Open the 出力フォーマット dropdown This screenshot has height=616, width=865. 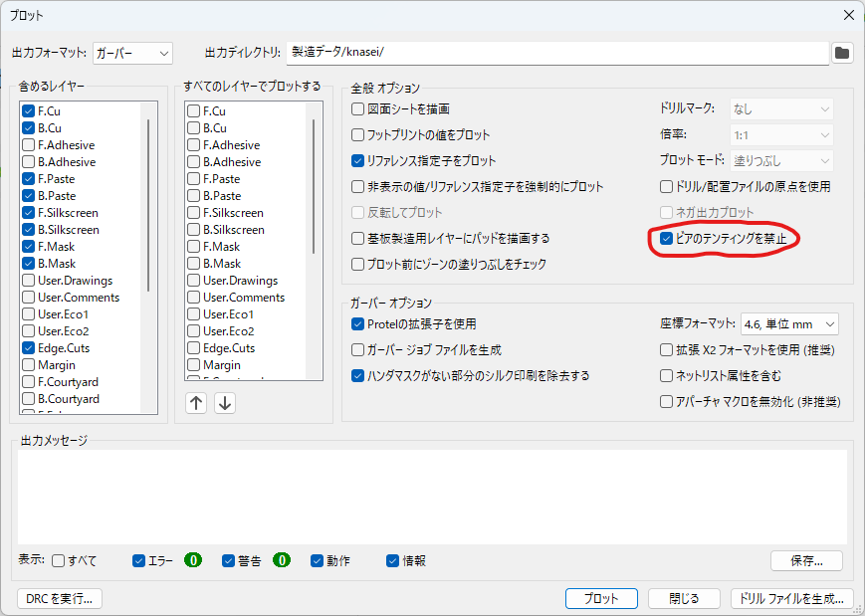pos(131,53)
